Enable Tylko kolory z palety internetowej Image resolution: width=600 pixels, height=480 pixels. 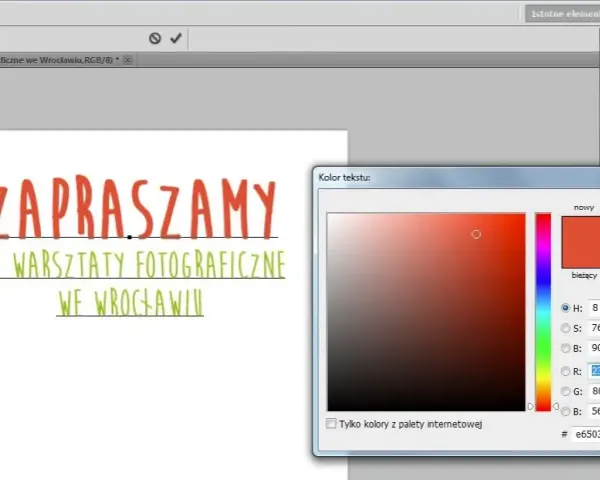331,423
